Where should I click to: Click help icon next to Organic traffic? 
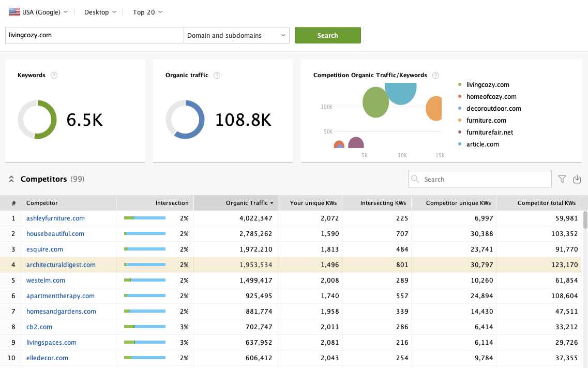click(217, 75)
